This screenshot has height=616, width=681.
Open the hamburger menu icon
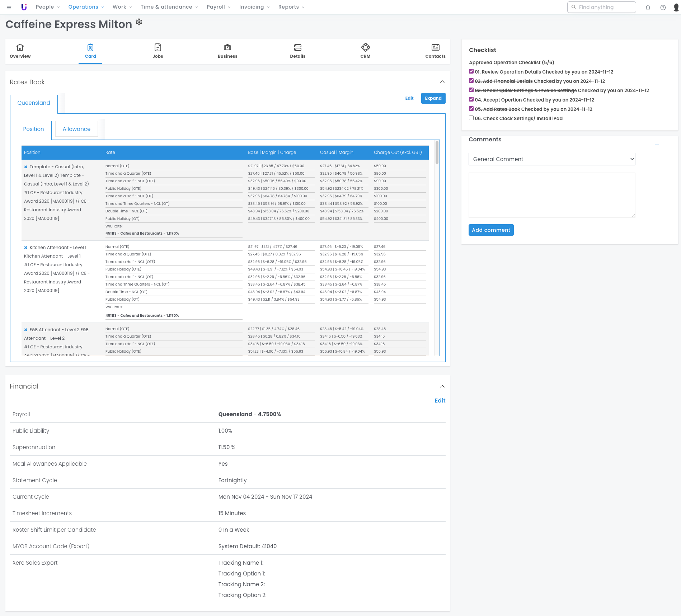[x=9, y=7]
